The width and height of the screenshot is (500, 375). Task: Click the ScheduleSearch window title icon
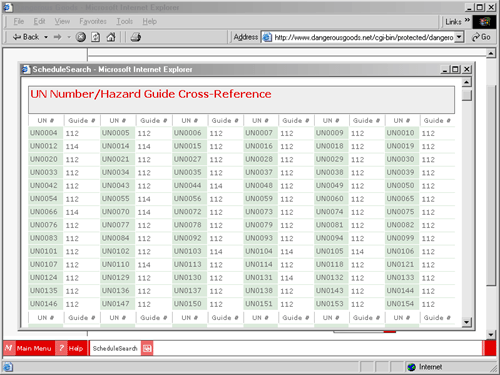coord(26,69)
